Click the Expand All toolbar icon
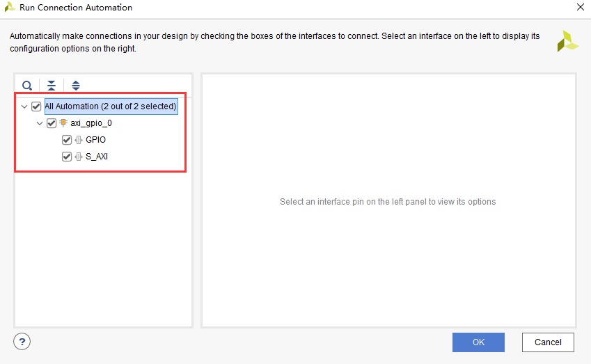The height and width of the screenshot is (364, 591). tap(76, 86)
